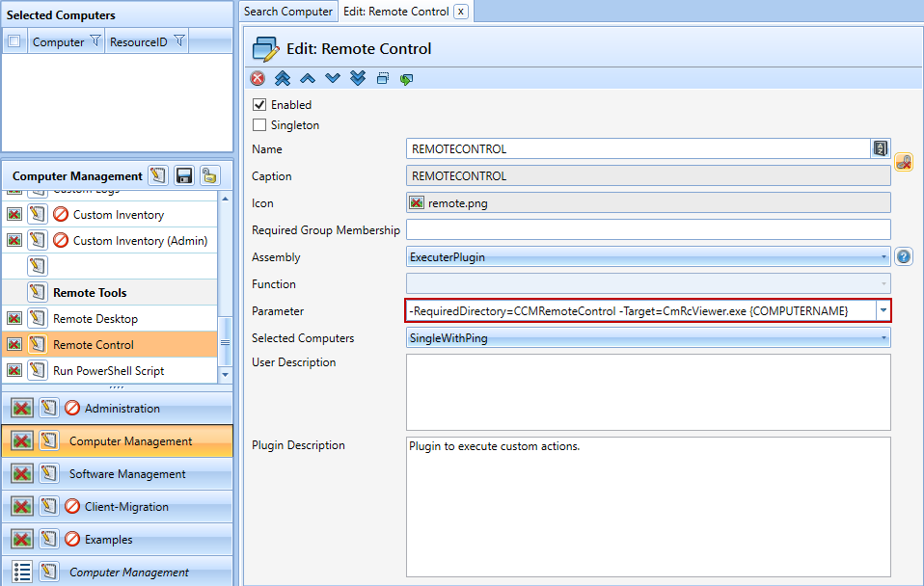
Task: Click list icon in bottom Computer Management bar
Action: [x=22, y=572]
